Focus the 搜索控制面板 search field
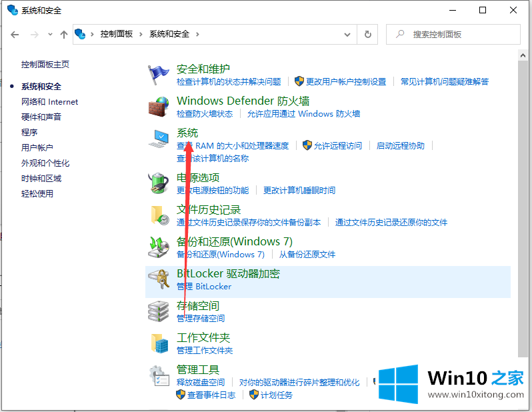Screen dimensions: 532x412 453,34
